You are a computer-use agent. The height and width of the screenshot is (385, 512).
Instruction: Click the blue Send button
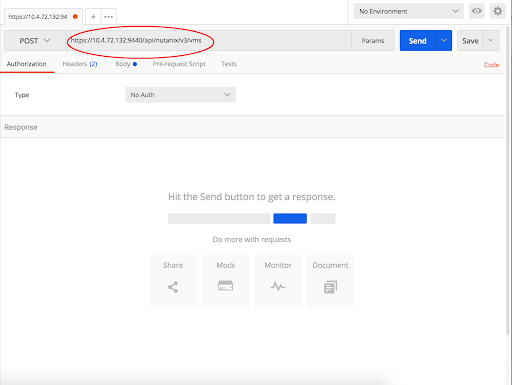[x=418, y=41]
